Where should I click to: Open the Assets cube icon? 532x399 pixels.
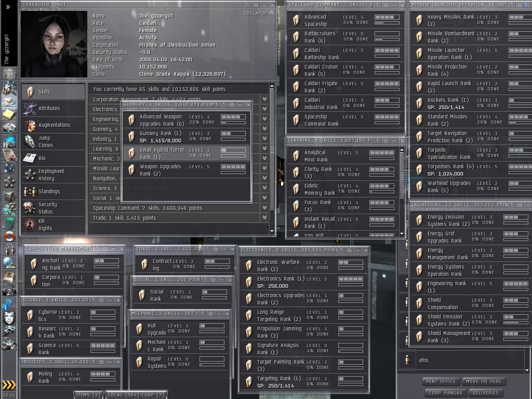click(x=9, y=195)
